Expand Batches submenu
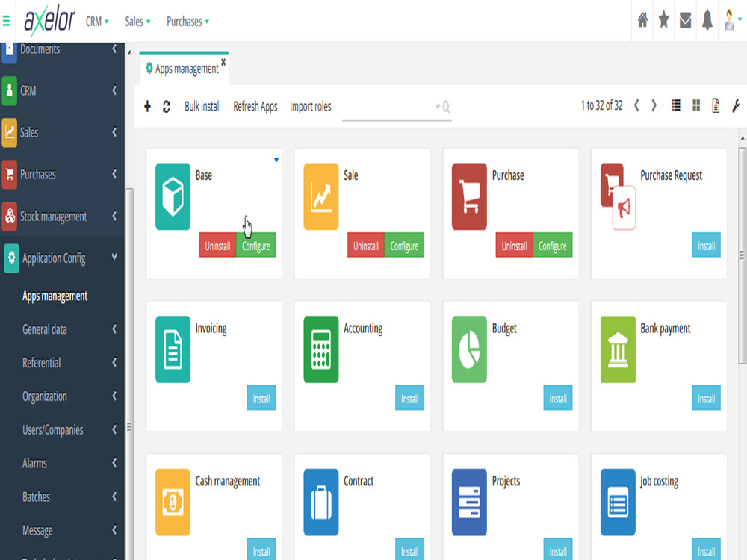 [x=114, y=497]
